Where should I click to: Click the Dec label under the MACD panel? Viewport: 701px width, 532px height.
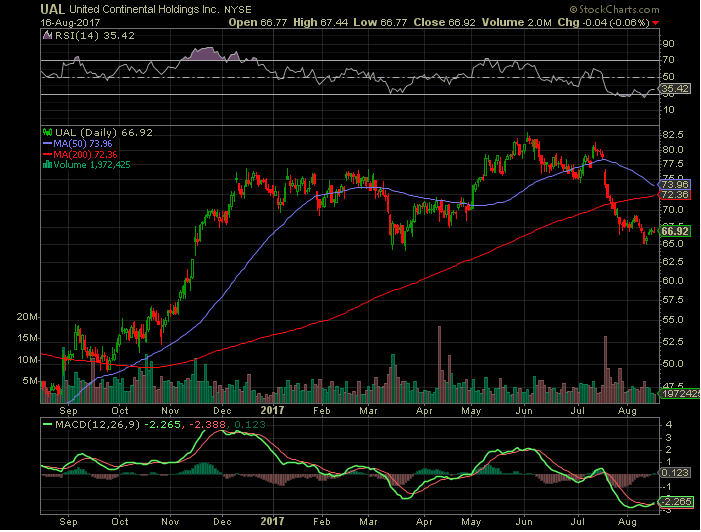click(222, 522)
